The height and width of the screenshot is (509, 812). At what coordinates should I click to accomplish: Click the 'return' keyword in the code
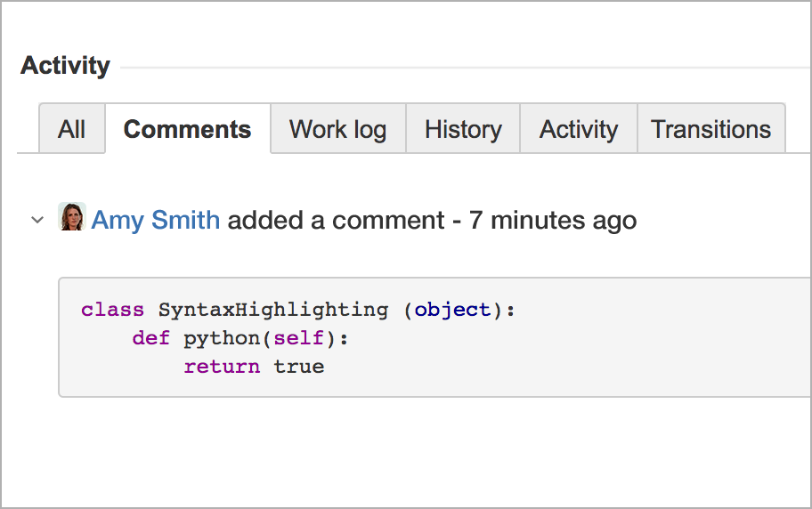(x=223, y=367)
